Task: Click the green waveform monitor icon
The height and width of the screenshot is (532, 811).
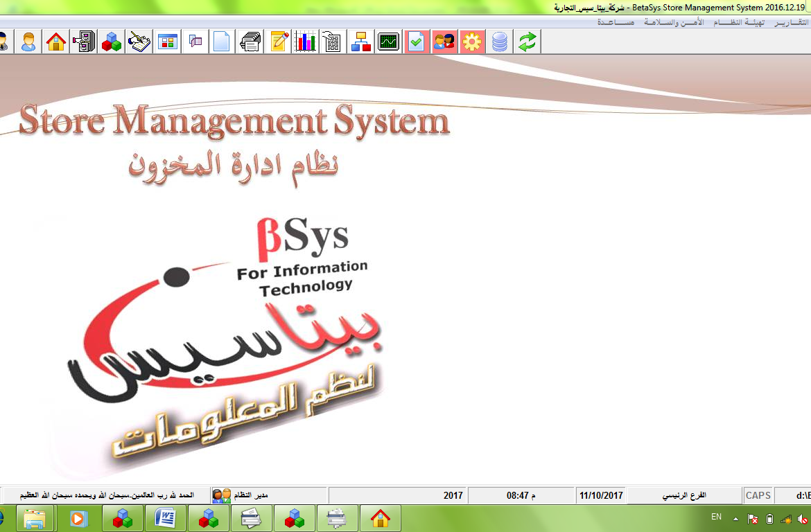Action: point(388,42)
